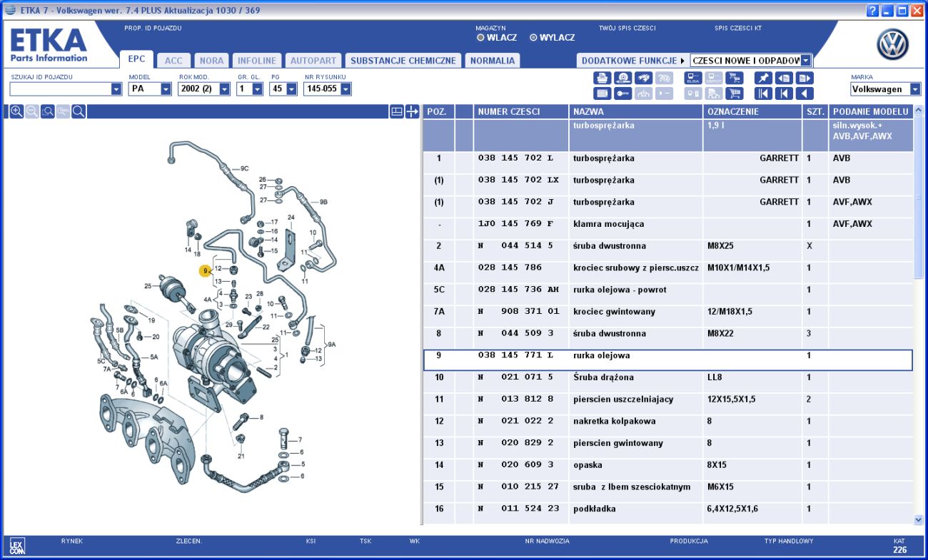Open the wheel and tyre catalog icon

click(622, 78)
